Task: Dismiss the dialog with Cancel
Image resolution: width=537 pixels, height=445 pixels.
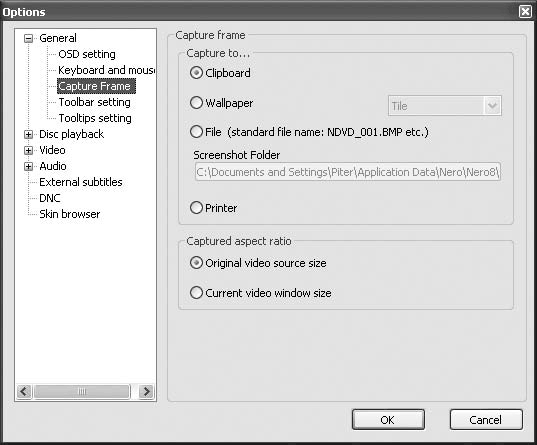Action: 486,420
